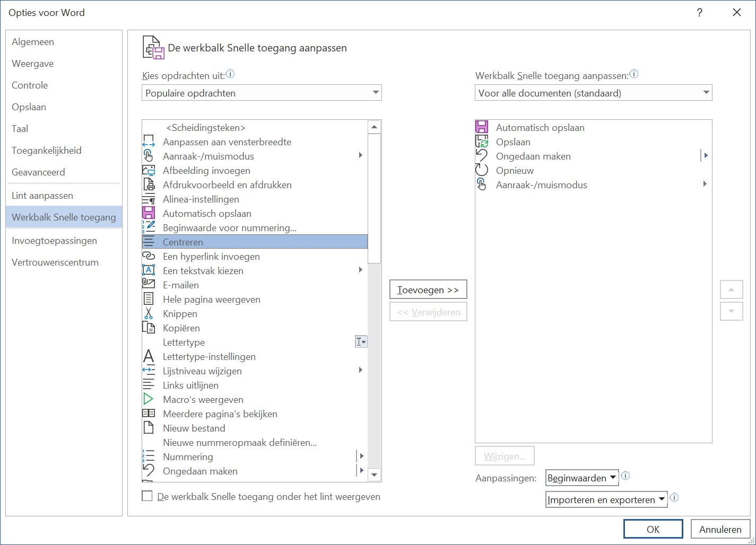
Task: Click the Wijzigen... button
Action: (505, 456)
